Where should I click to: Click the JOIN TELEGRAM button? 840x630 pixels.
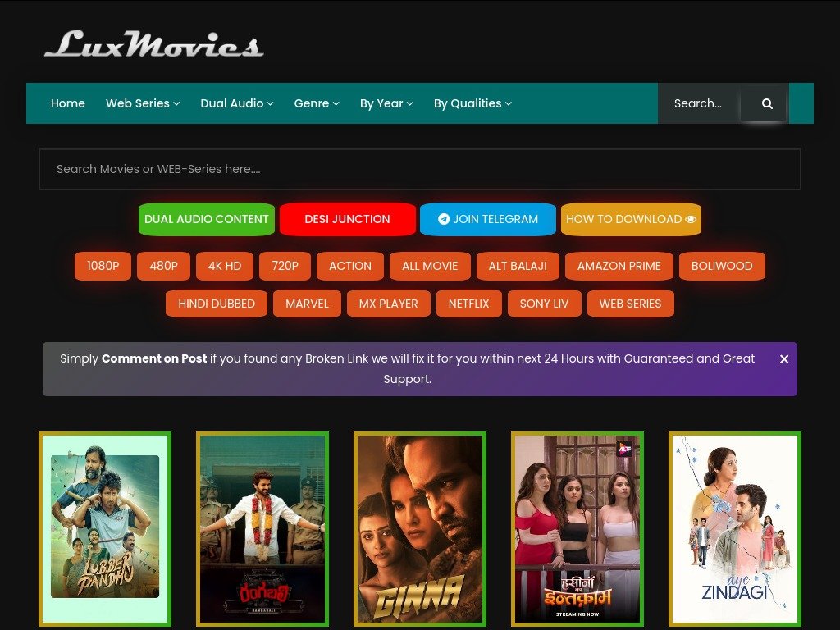point(487,219)
